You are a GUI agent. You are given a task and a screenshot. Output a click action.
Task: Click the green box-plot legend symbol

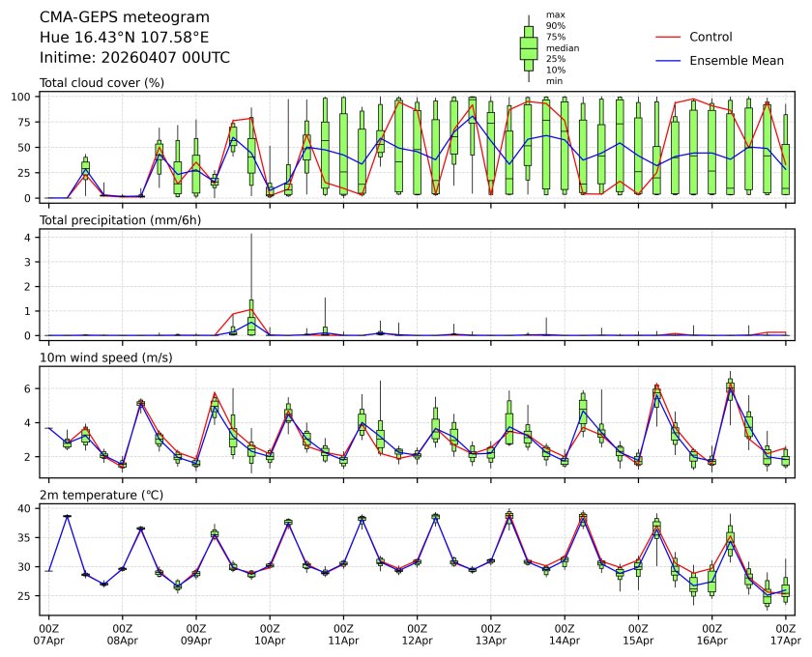point(529,48)
